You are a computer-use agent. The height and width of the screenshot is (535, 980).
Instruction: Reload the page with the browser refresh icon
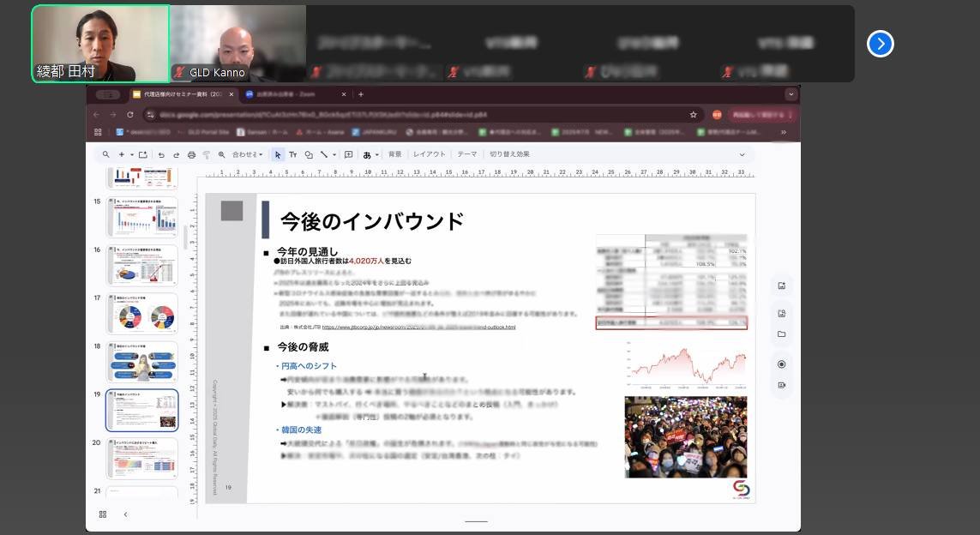(x=130, y=115)
